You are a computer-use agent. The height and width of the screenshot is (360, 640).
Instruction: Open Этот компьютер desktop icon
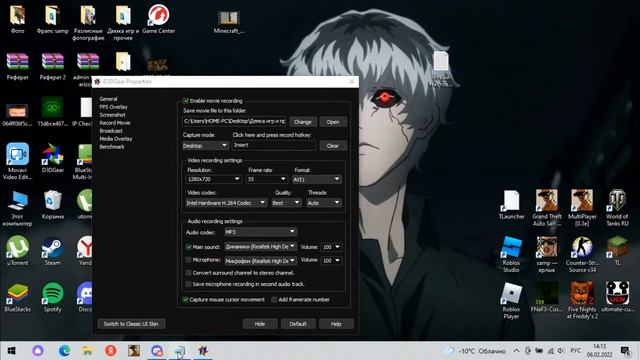coord(18,208)
